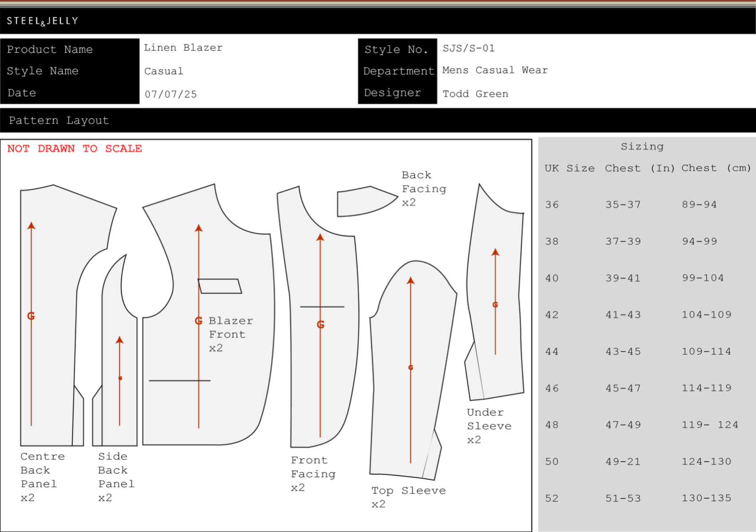Screen dimensions: 756x532
Task: Click the Linen Blazer product name field
Action: pyautogui.click(x=183, y=48)
